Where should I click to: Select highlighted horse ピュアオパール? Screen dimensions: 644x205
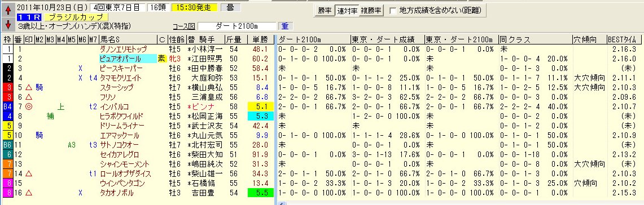(128, 59)
